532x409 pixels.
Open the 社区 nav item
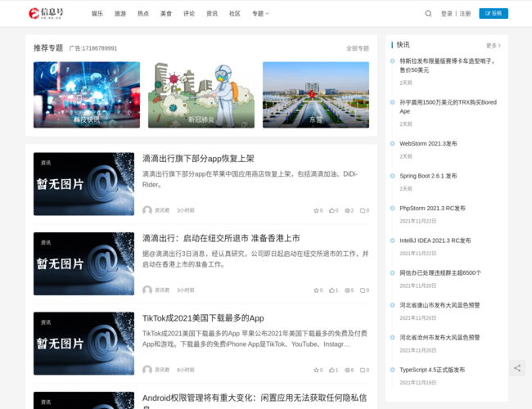(235, 14)
